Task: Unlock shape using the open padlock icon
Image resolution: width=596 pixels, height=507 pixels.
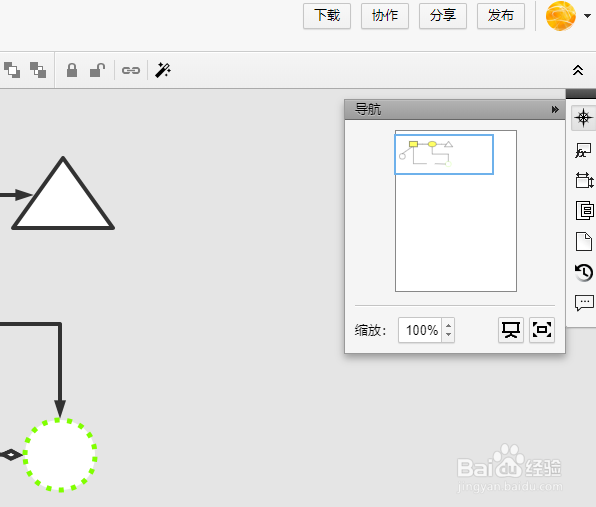Action: [97, 70]
